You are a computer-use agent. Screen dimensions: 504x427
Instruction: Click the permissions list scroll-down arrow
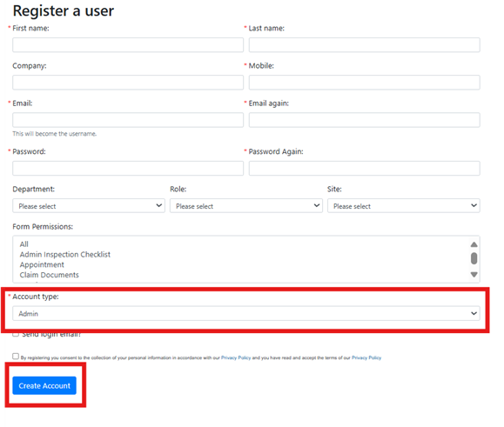(x=474, y=275)
